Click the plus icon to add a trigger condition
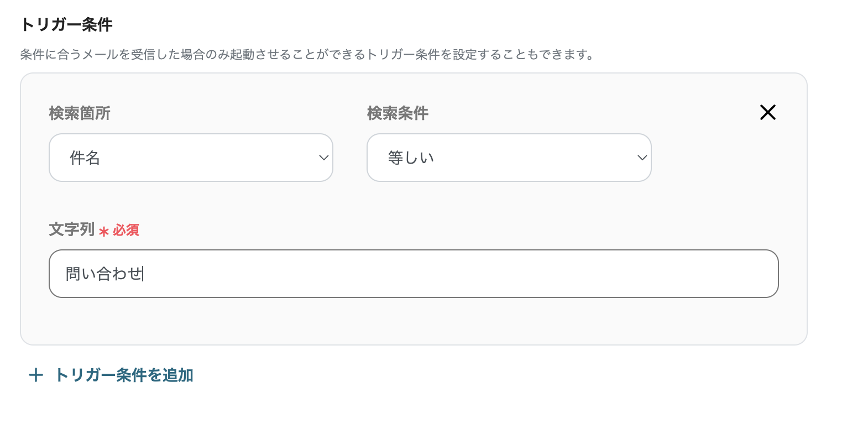The height and width of the screenshot is (429, 868). point(36,375)
